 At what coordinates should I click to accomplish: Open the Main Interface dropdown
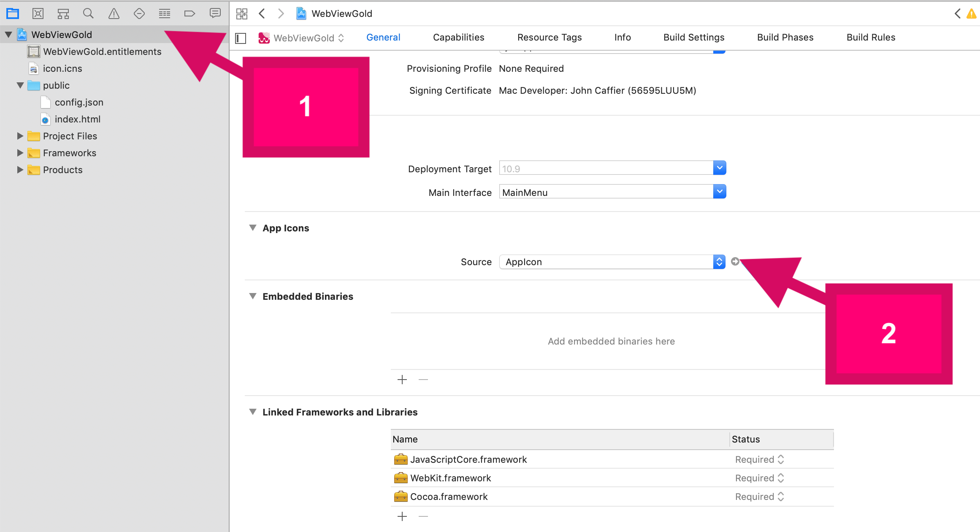coord(720,191)
